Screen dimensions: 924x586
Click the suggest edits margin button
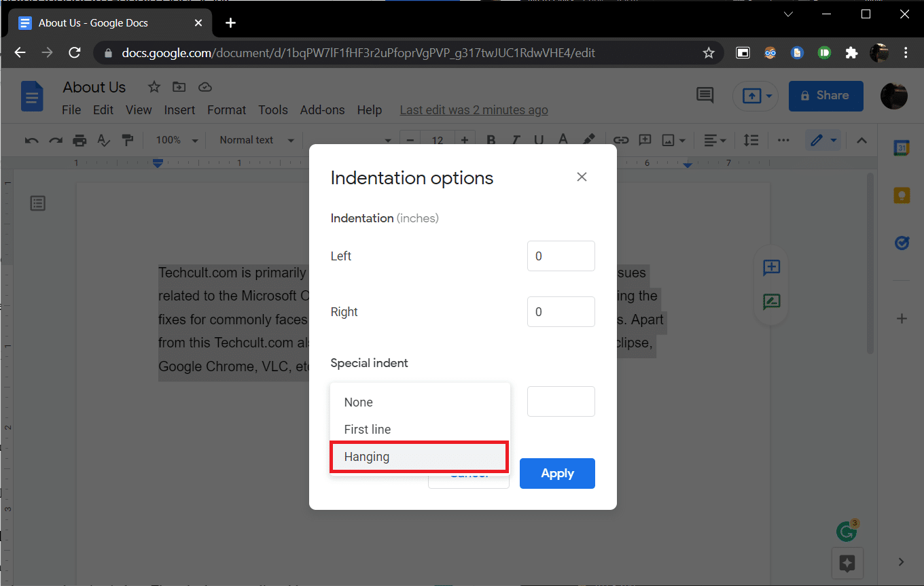pyautogui.click(x=771, y=302)
